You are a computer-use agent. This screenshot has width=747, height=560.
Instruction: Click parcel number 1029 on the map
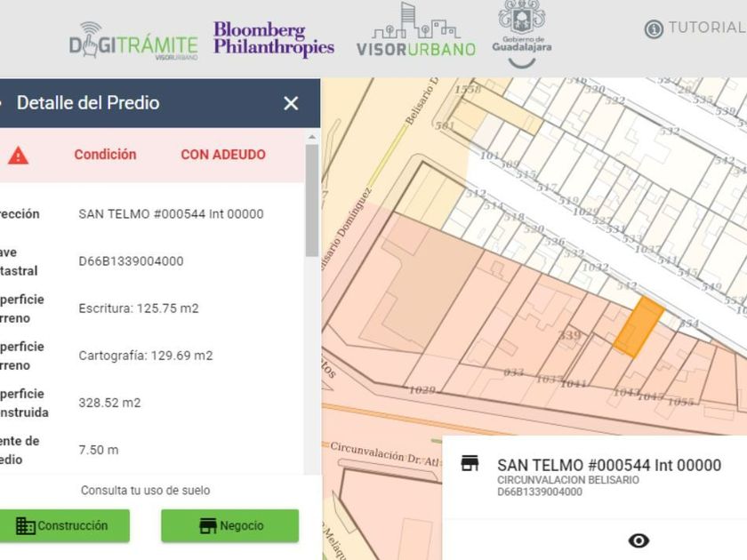(x=422, y=390)
